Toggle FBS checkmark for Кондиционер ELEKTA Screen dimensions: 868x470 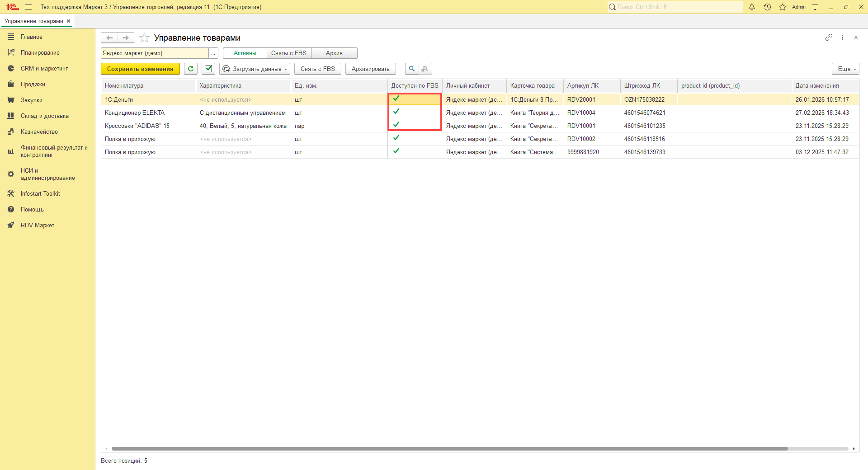396,112
